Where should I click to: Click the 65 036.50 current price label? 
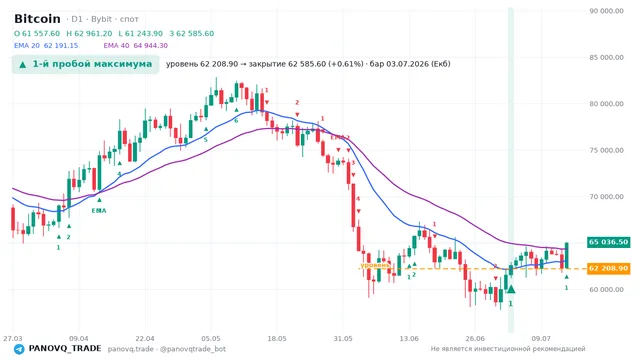coord(608,242)
